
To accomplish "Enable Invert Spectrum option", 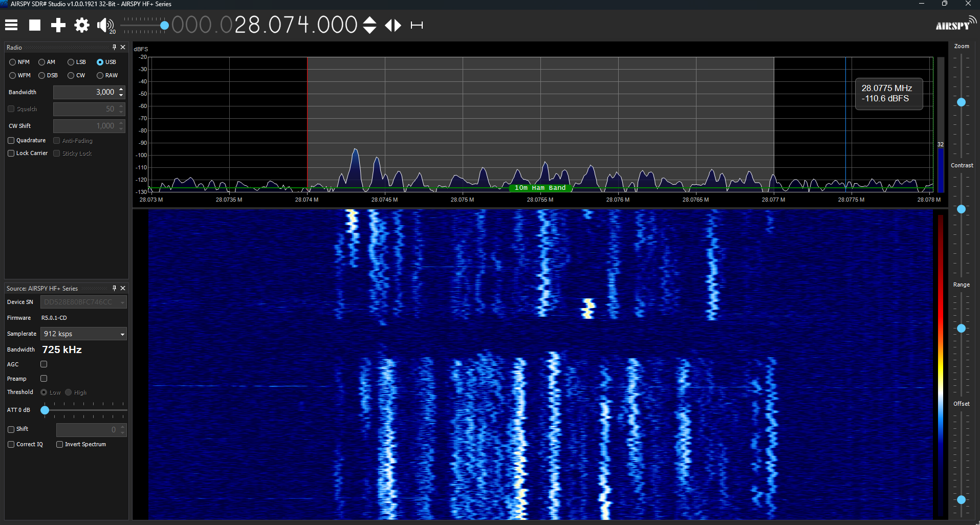I will (x=59, y=444).
